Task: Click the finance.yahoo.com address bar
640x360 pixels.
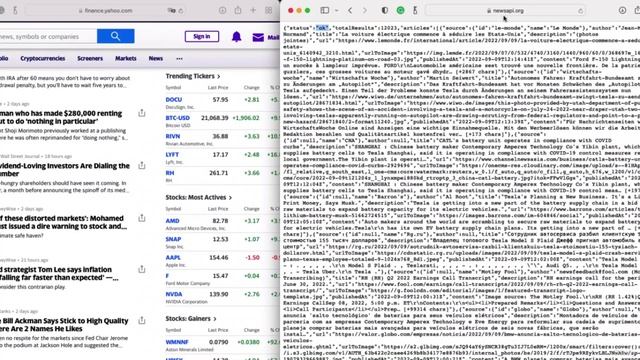Action: [x=105, y=11]
